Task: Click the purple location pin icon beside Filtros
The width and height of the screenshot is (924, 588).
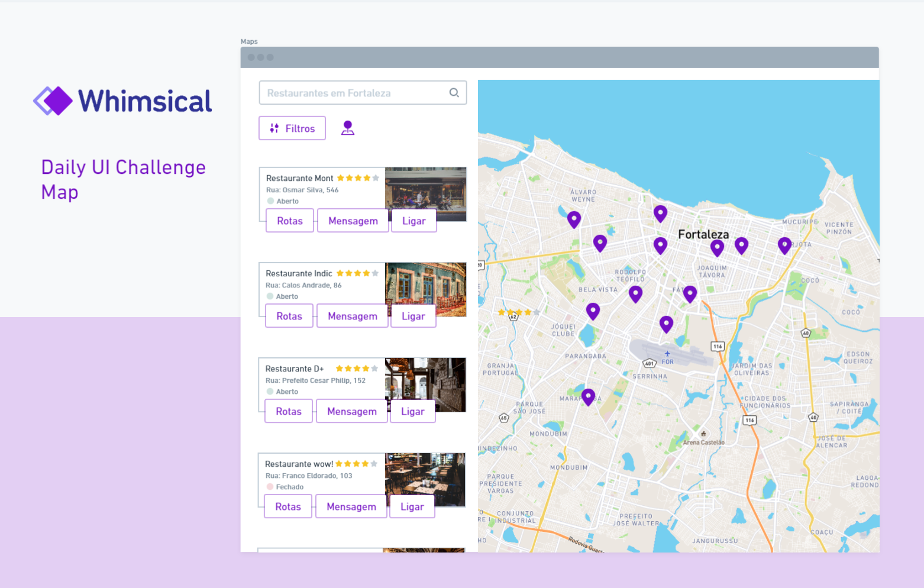Action: point(348,127)
